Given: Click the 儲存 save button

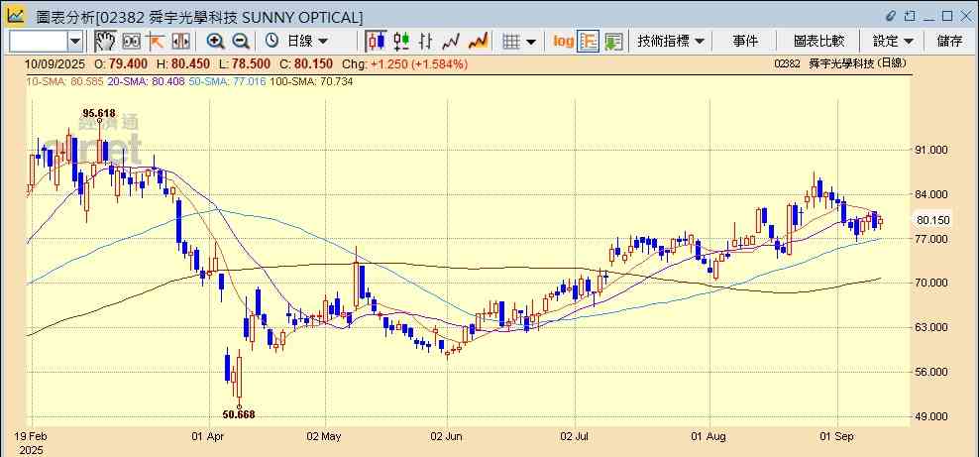Looking at the screenshot, I should 949,42.
